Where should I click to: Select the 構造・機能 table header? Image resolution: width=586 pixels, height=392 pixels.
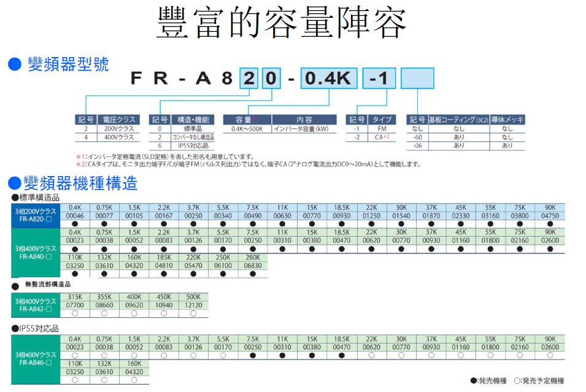(193, 120)
